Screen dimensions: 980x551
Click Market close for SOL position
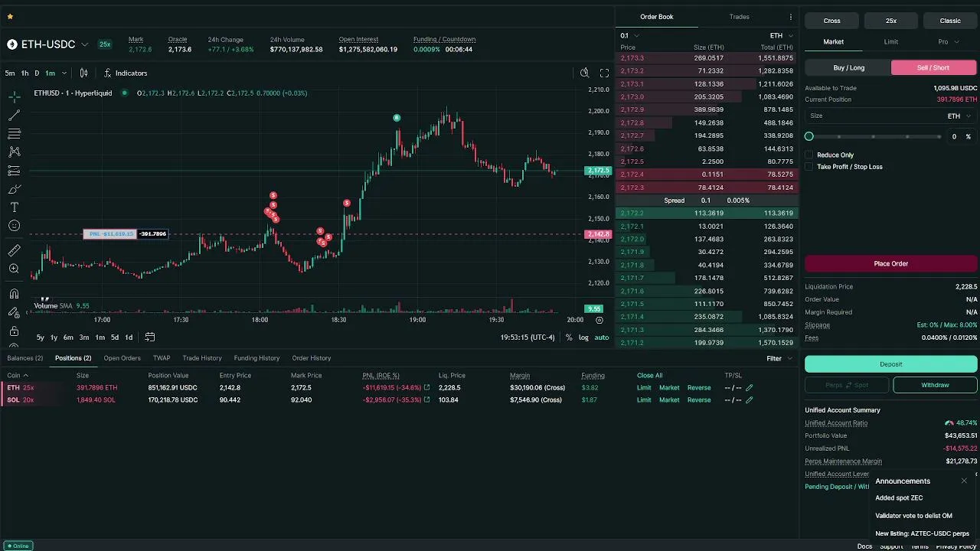point(669,400)
